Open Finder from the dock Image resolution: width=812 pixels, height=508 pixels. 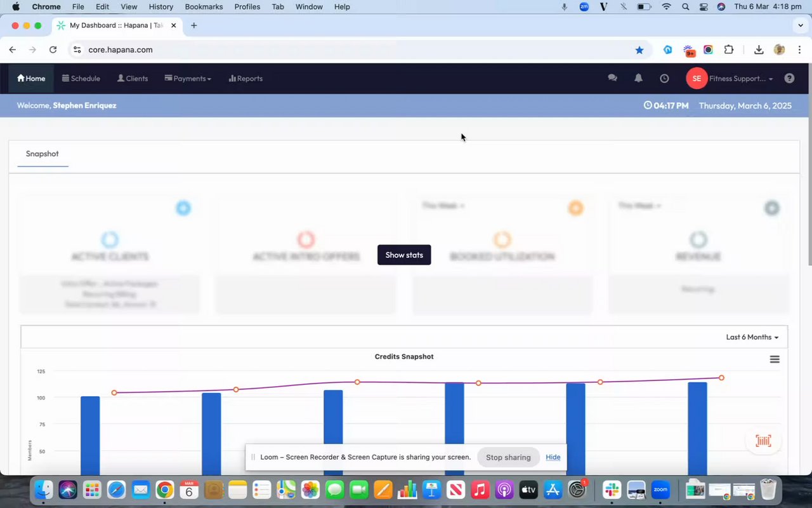[x=44, y=490]
